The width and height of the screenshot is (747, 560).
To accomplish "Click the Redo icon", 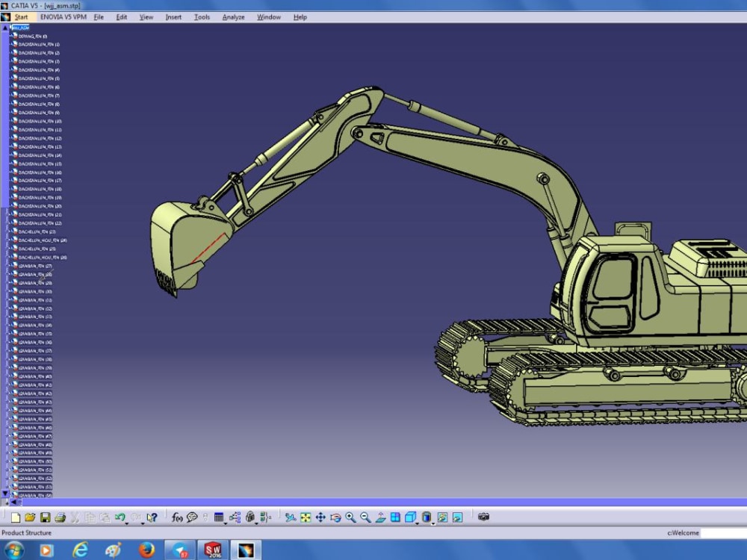I will click(x=135, y=517).
